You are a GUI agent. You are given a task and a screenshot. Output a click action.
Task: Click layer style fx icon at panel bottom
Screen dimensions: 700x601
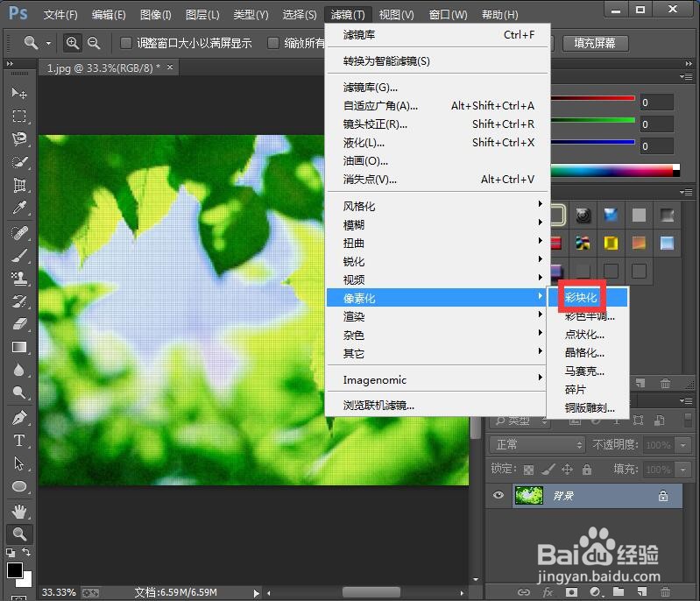pos(548,592)
